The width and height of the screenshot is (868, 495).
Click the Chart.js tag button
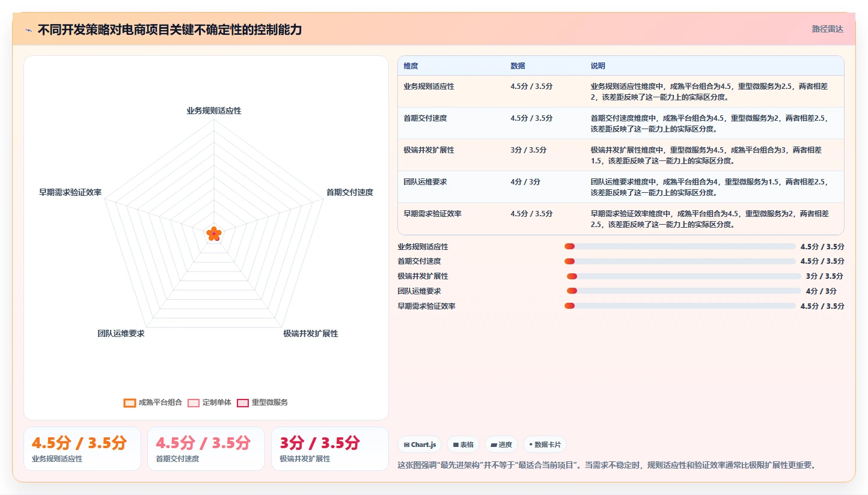coord(420,445)
